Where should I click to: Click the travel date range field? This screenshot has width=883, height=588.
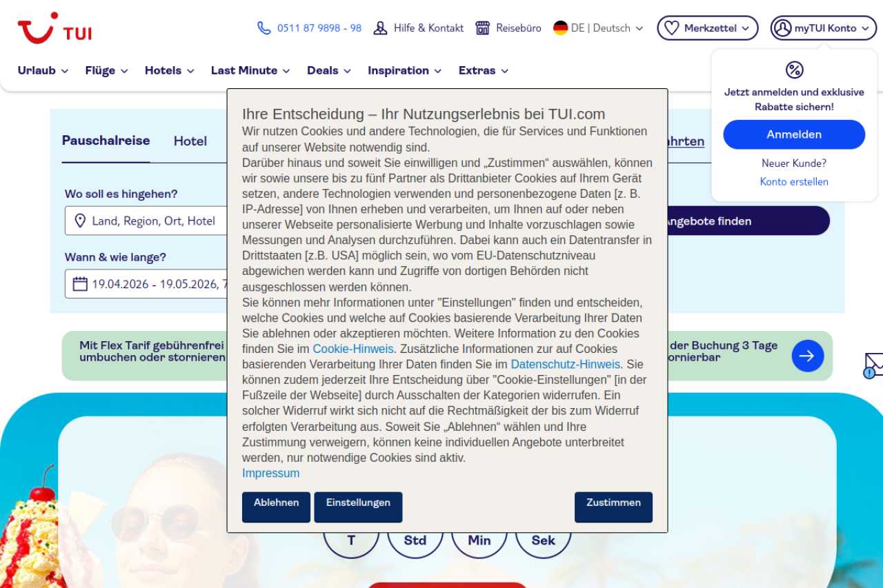(x=147, y=284)
